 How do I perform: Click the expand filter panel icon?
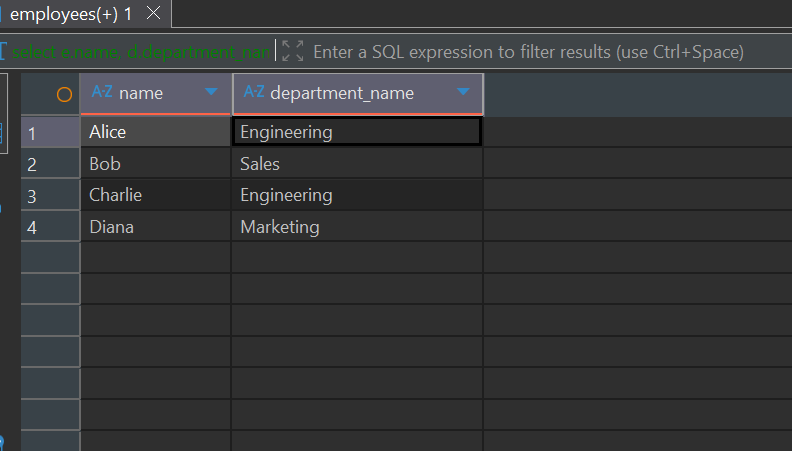point(292,51)
